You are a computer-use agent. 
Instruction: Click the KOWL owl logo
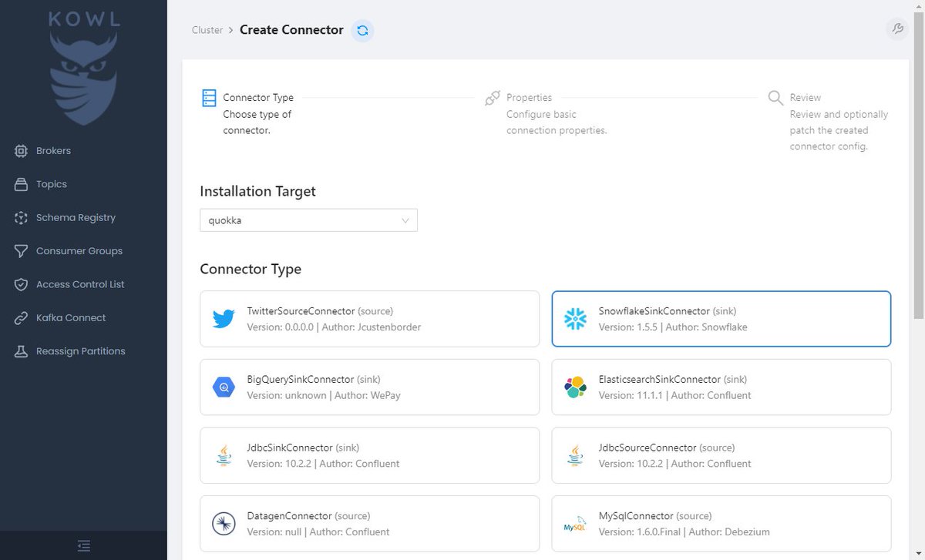(84, 68)
